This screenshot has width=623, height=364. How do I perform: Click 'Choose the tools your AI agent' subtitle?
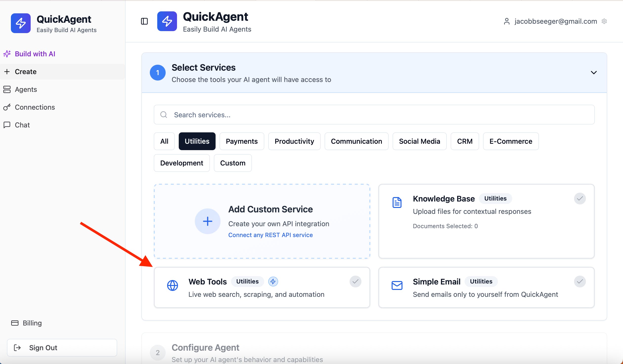pyautogui.click(x=251, y=80)
